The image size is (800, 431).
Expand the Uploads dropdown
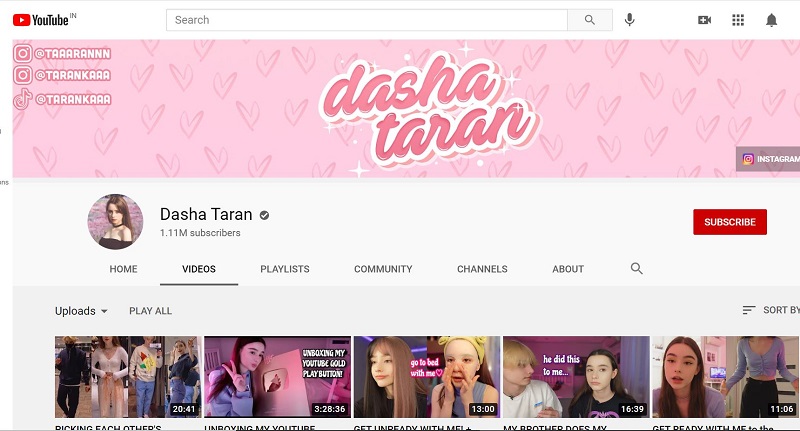[81, 311]
